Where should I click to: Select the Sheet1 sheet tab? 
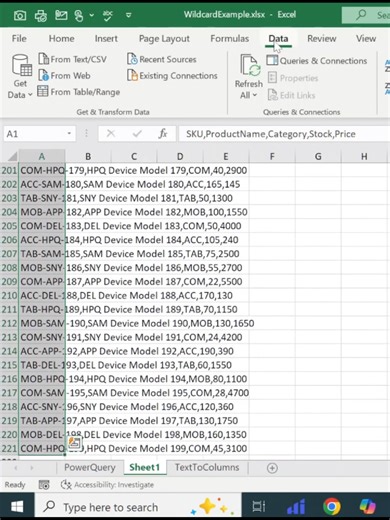tap(145, 468)
